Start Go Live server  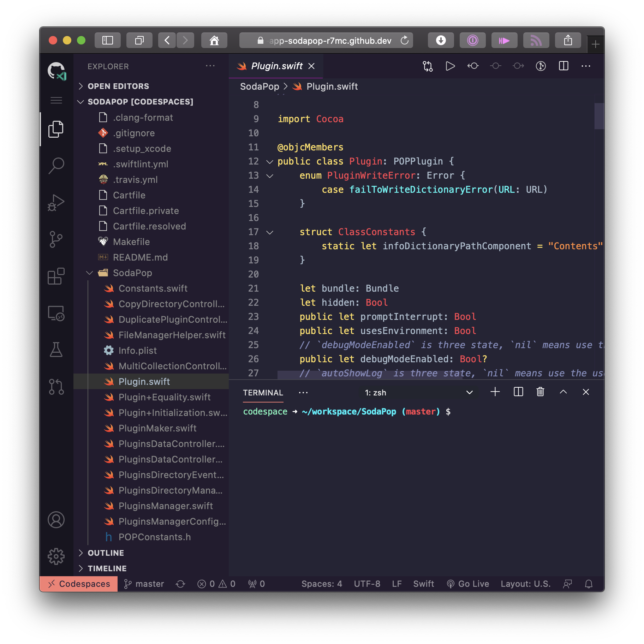point(468,584)
